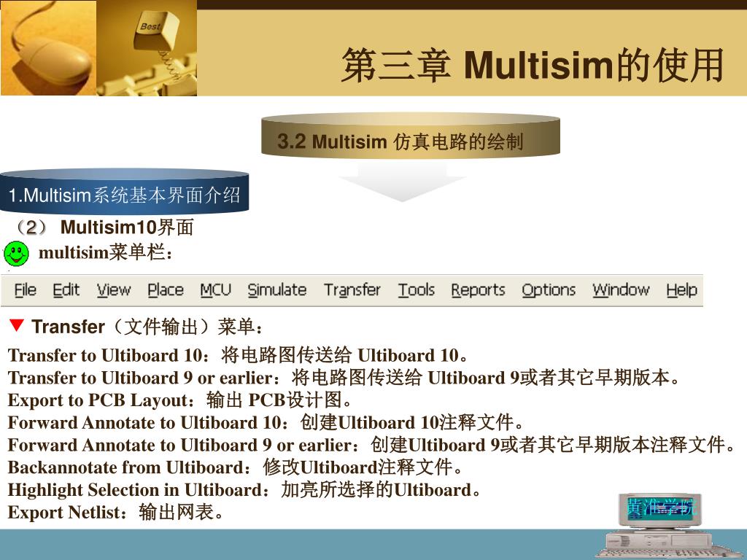Click the 'Backannotate from Ultiboard' line
Screen dimensions: 747x560
(x=236, y=467)
